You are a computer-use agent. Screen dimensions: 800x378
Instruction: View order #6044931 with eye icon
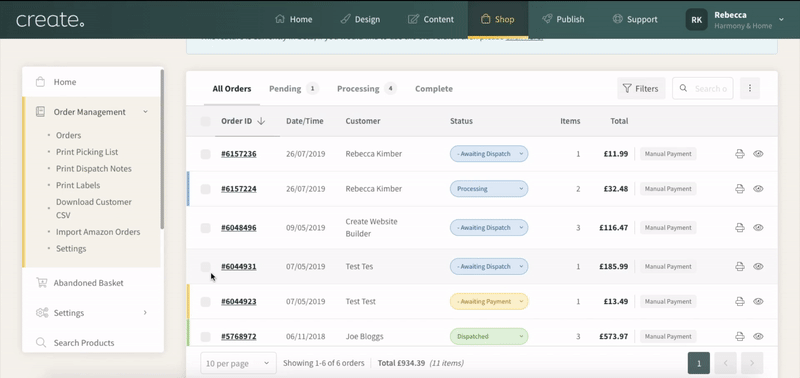pos(758,266)
